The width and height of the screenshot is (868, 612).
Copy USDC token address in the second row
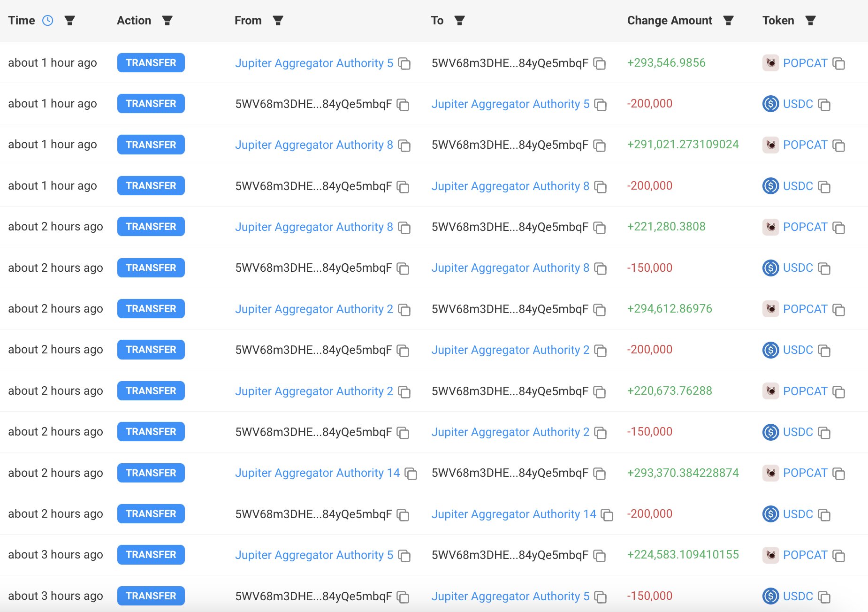click(824, 104)
